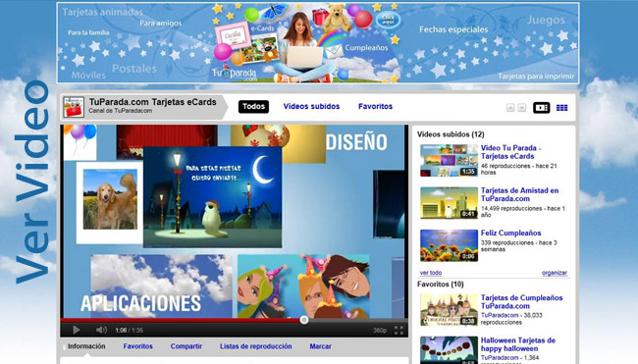This screenshot has height=364, width=638.
Task: Open 'Tarjetas de Amistad en TuParada.com' link
Action: click(519, 194)
